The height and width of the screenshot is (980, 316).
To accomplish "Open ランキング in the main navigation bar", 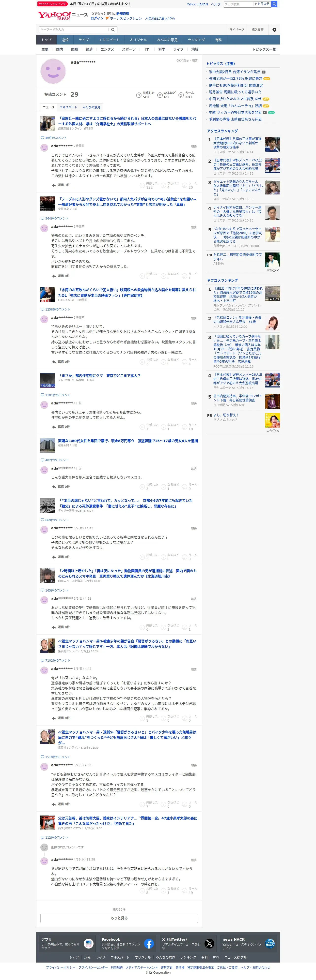I will pos(196,40).
